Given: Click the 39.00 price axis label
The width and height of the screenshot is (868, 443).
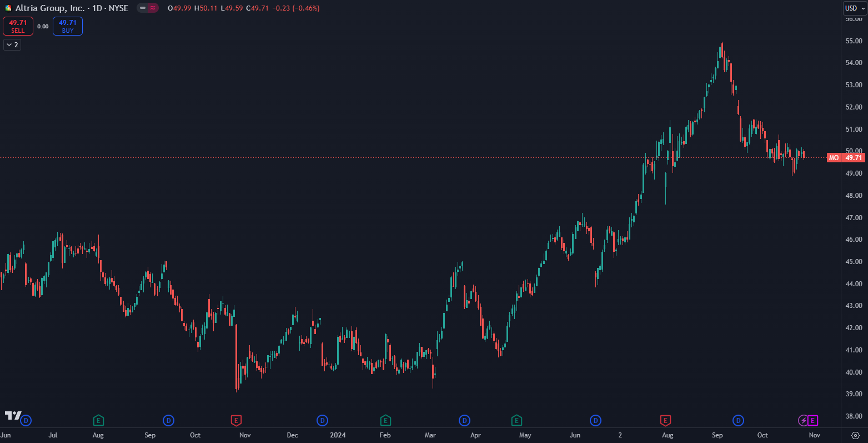Looking at the screenshot, I should click(x=854, y=394).
